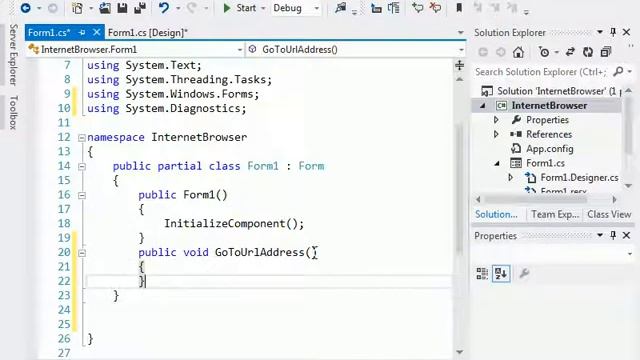
Task: Click the Categorized view icon in Properties
Action: point(482,273)
